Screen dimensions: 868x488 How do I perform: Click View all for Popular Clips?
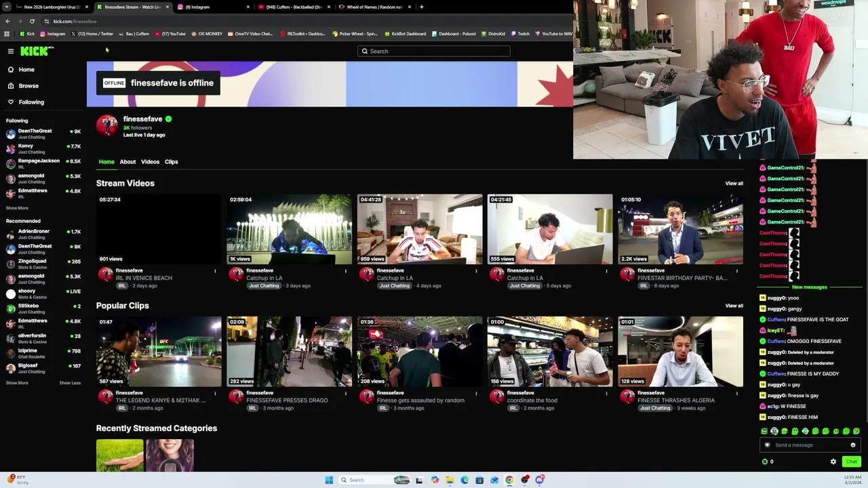tap(734, 306)
